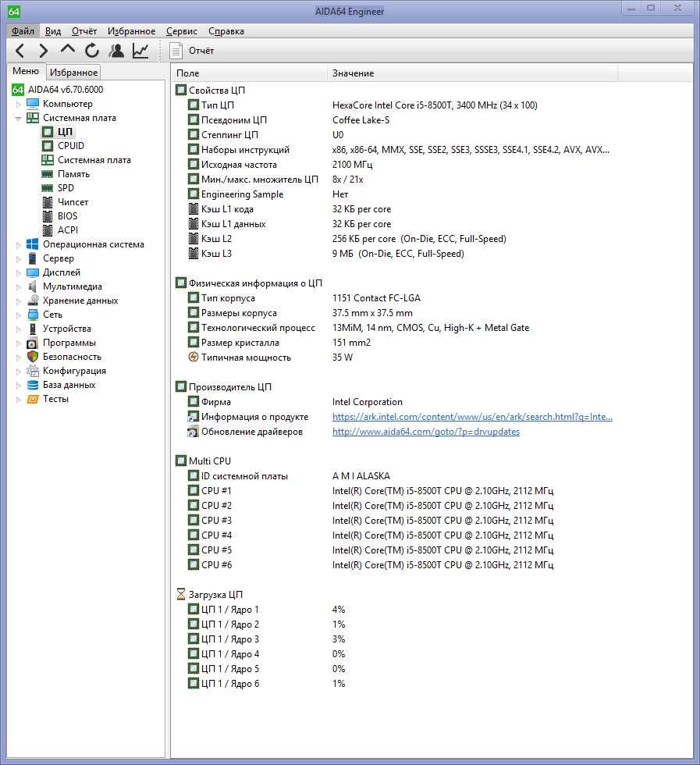This screenshot has width=700, height=765.
Task: Go forward with the right arrow toolbar icon
Action: (44, 51)
